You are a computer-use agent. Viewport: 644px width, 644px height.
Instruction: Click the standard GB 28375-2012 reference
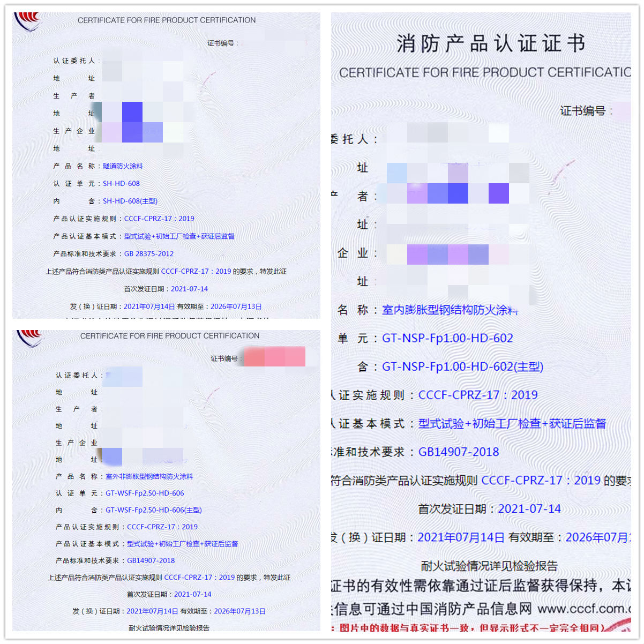coord(150,253)
